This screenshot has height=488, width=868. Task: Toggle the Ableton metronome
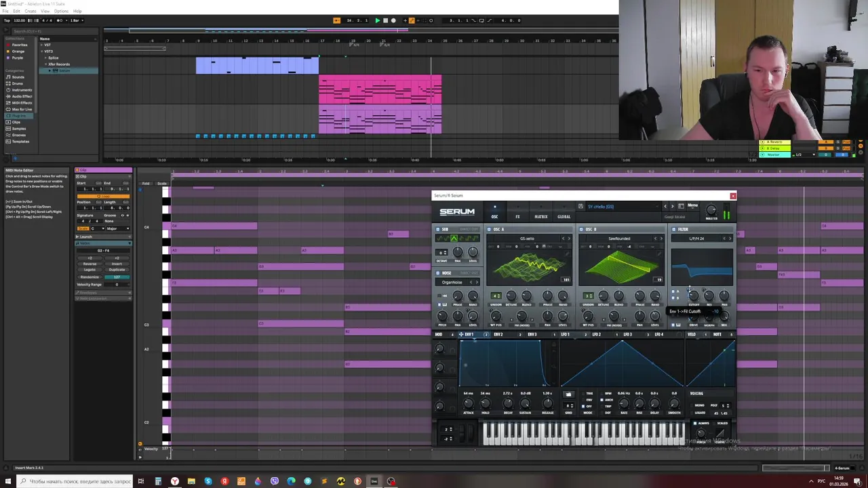(60, 20)
